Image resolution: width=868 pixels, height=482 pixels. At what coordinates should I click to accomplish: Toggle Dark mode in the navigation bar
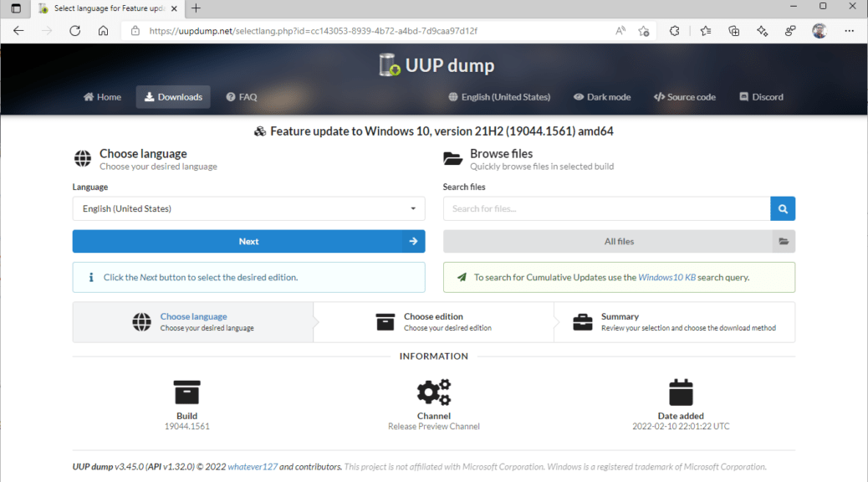pos(602,97)
